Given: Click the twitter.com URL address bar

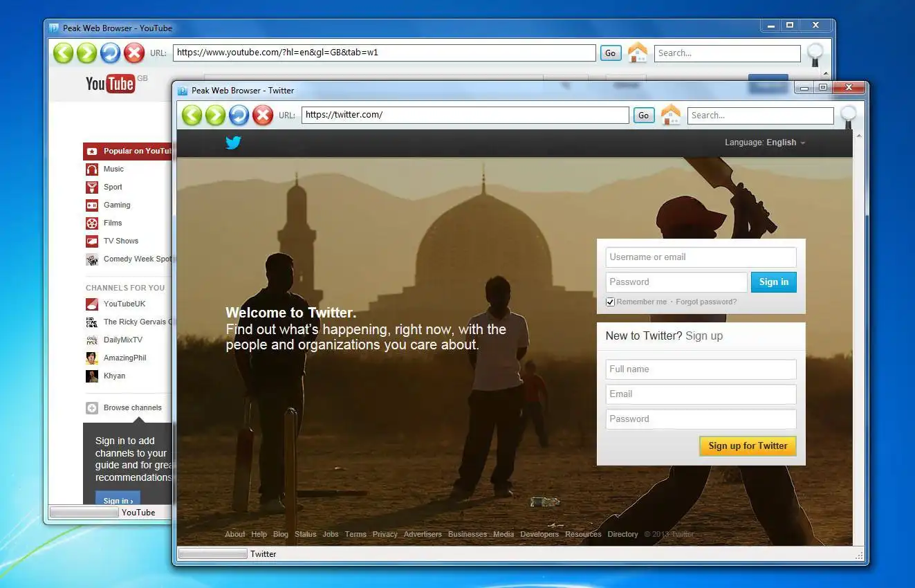Looking at the screenshot, I should (465, 115).
